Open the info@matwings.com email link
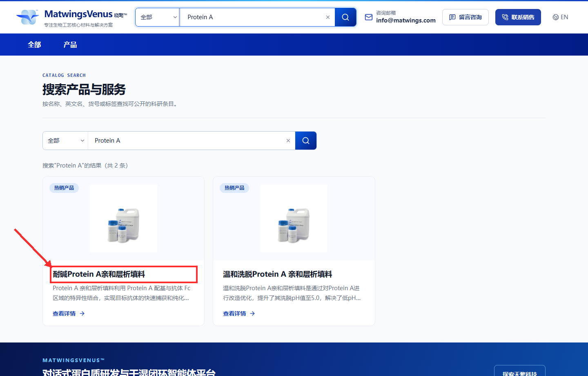Viewport: 588px width, 376px height. pos(406,20)
